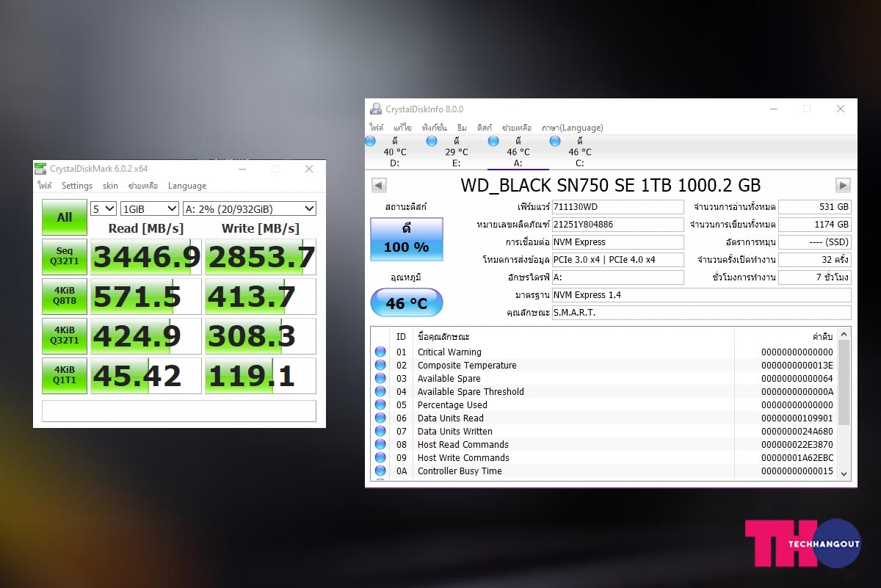
Task: Open the ธีม menu in CrystalDiskInfo
Action: [x=462, y=128]
